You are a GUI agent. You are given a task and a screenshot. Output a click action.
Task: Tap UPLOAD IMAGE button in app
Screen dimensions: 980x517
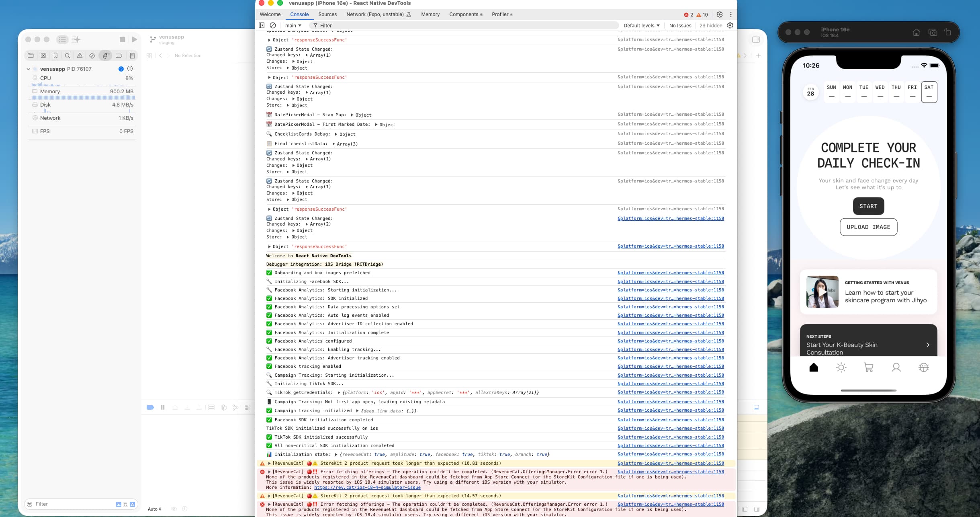868,227
